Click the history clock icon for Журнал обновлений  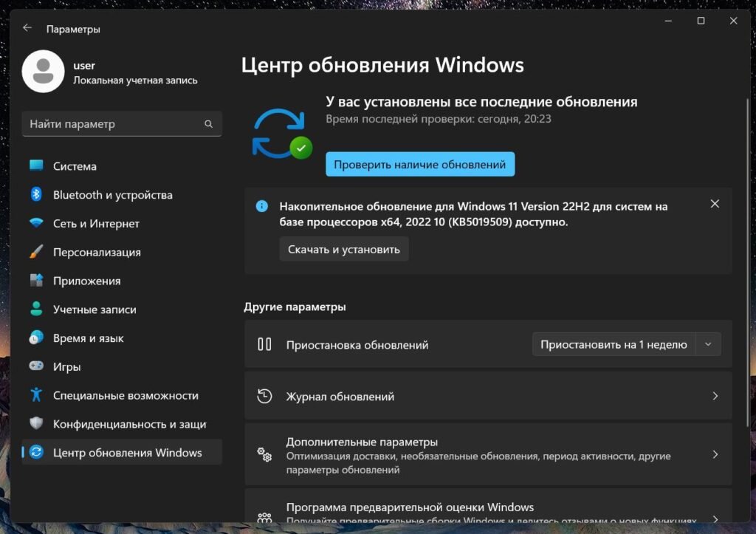click(264, 396)
